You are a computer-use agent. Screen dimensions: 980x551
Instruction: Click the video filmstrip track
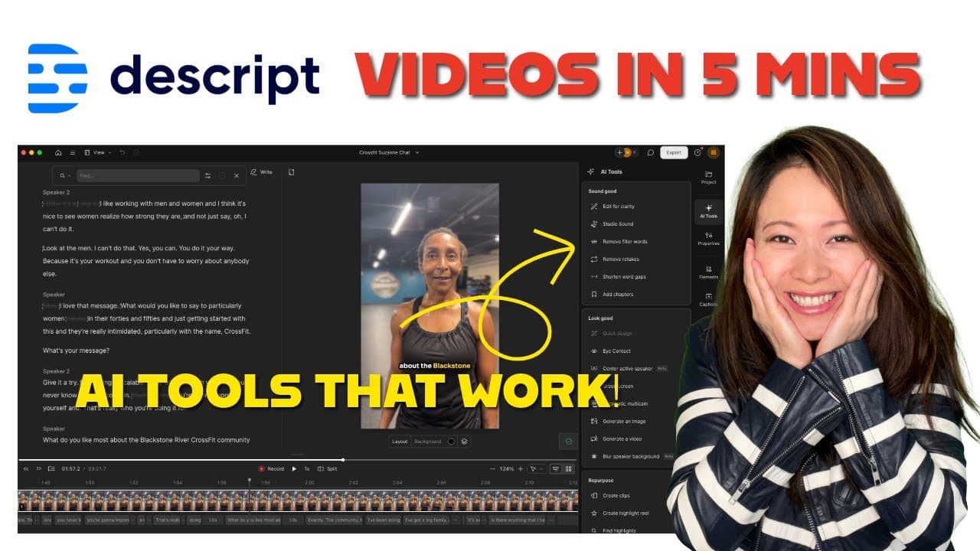click(299, 500)
